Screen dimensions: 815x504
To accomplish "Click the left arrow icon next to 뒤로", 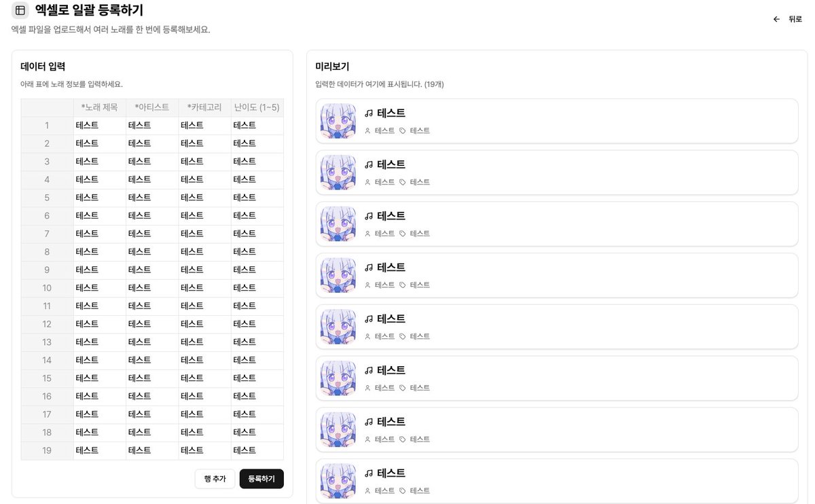I will point(776,20).
